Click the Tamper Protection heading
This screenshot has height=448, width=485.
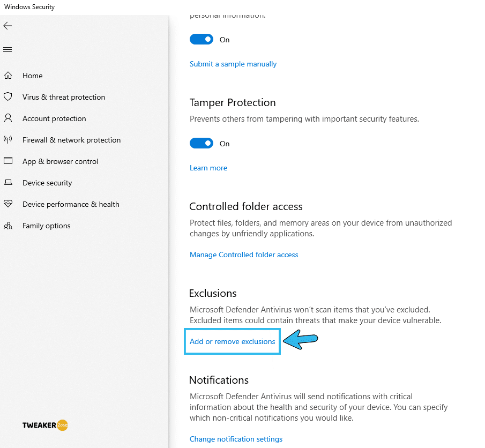[x=232, y=103]
